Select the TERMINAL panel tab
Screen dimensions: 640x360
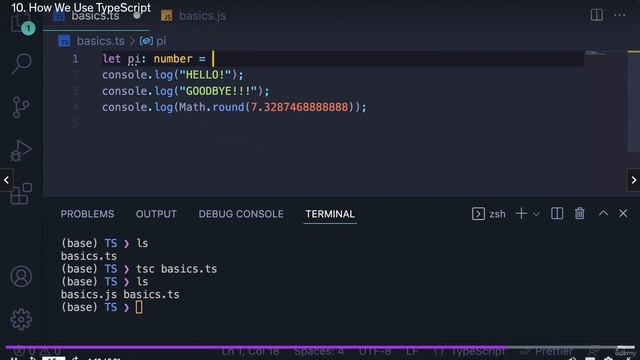(x=330, y=214)
